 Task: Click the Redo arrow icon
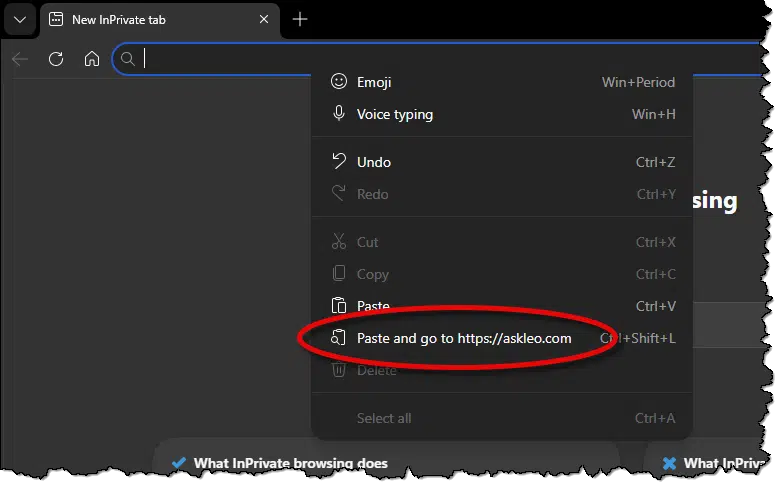pyautogui.click(x=339, y=193)
